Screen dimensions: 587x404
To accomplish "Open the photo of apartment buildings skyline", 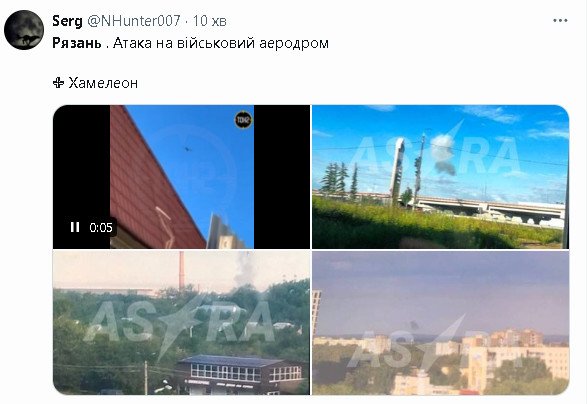I will pos(441,323).
